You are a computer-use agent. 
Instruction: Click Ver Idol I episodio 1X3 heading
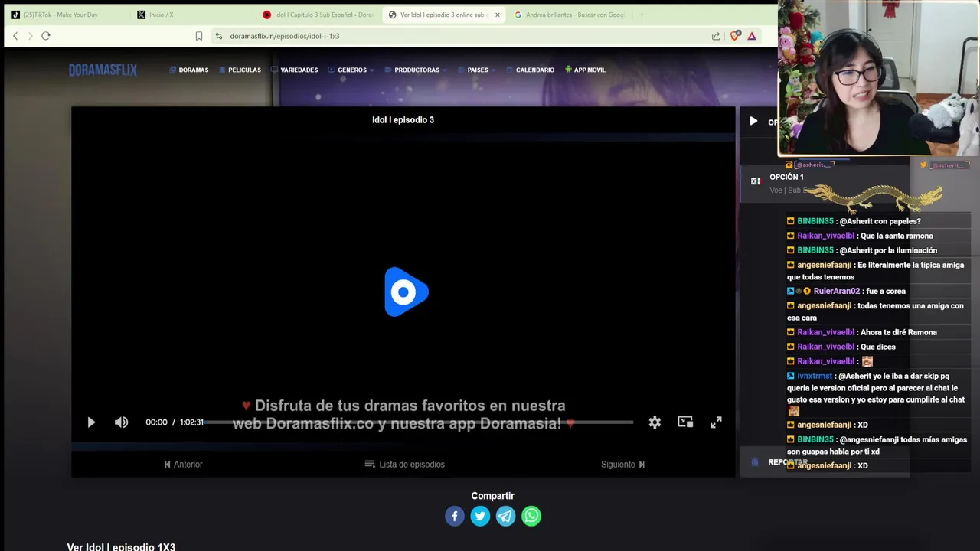(121, 546)
